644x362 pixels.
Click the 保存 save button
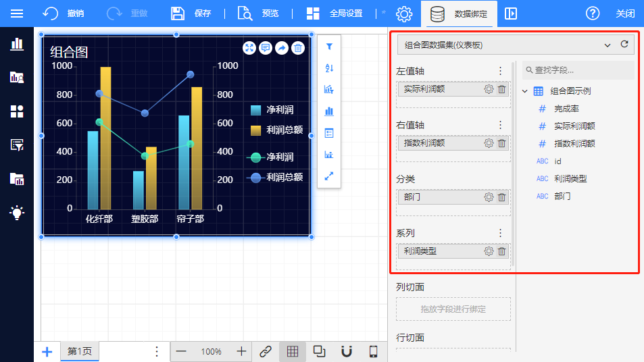point(191,14)
